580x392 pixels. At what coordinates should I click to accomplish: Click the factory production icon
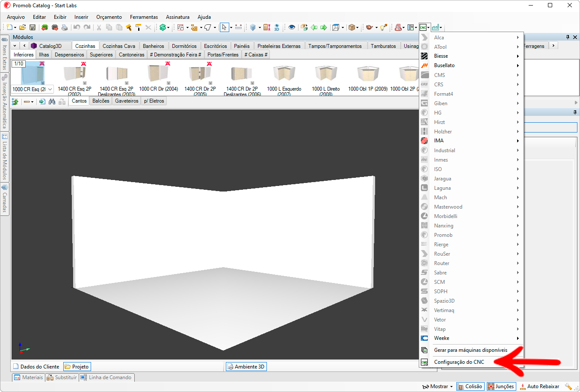(x=435, y=27)
